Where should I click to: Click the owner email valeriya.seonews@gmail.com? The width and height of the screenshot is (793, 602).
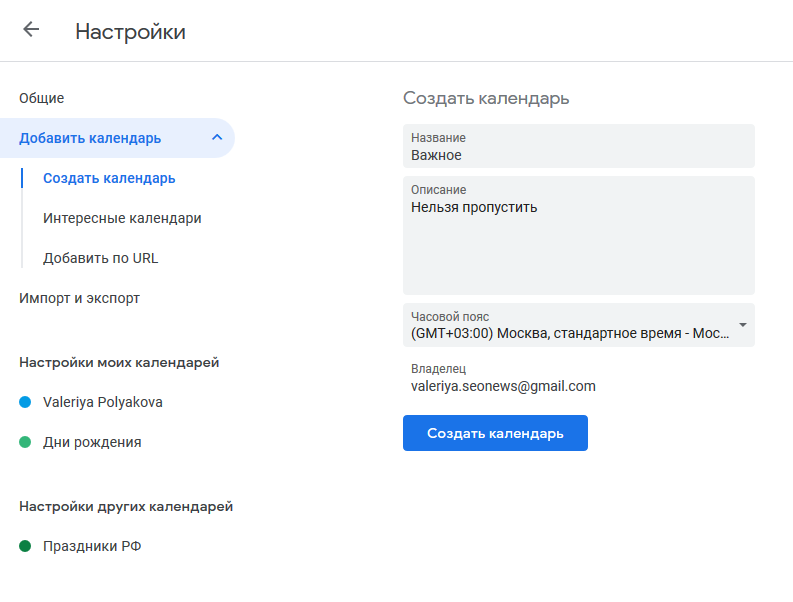(503, 386)
